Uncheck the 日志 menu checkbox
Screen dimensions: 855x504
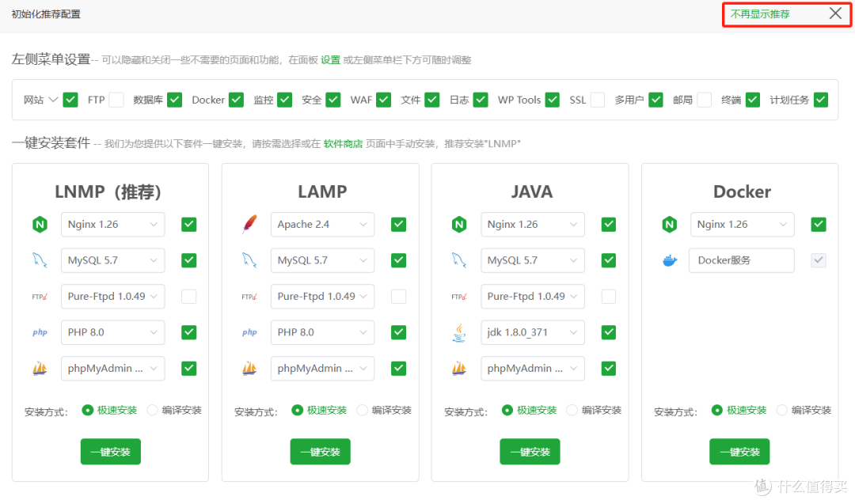pos(481,100)
